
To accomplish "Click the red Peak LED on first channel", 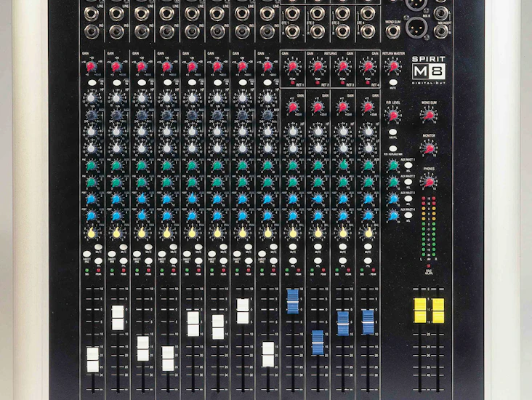I will (x=98, y=270).
